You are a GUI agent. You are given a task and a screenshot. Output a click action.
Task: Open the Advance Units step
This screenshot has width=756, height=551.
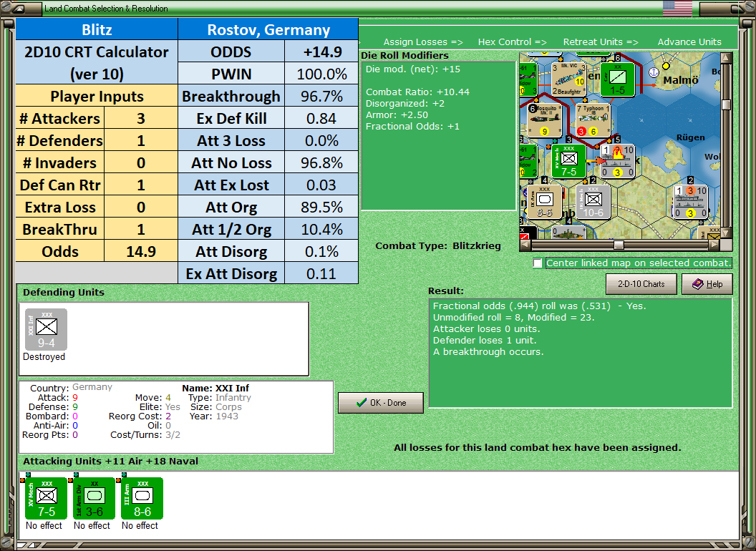point(689,42)
